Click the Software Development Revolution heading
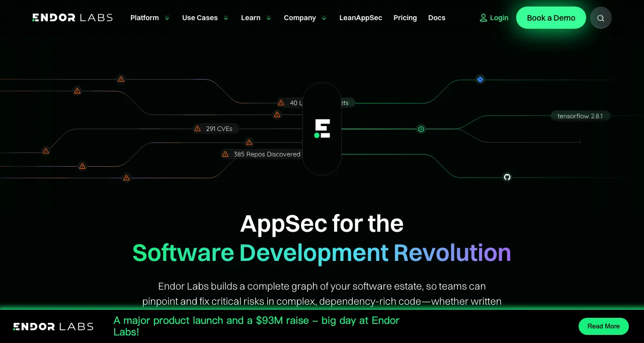Viewport: 644px width, 343px height. (322, 253)
